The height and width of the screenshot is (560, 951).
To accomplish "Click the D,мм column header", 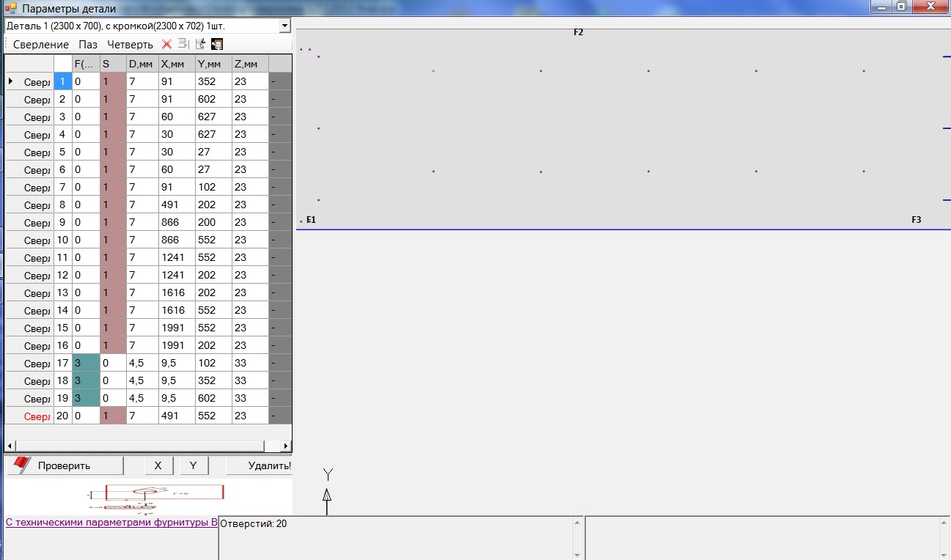I will pyautogui.click(x=142, y=64).
